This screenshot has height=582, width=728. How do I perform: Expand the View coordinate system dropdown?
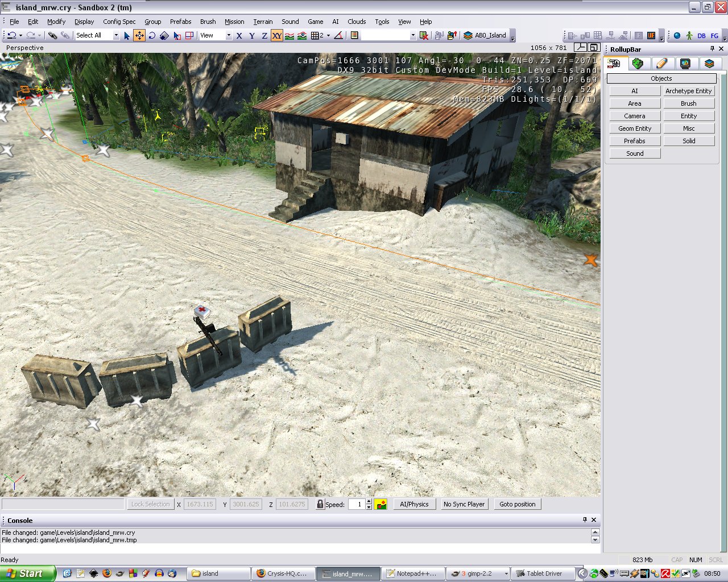click(x=229, y=35)
